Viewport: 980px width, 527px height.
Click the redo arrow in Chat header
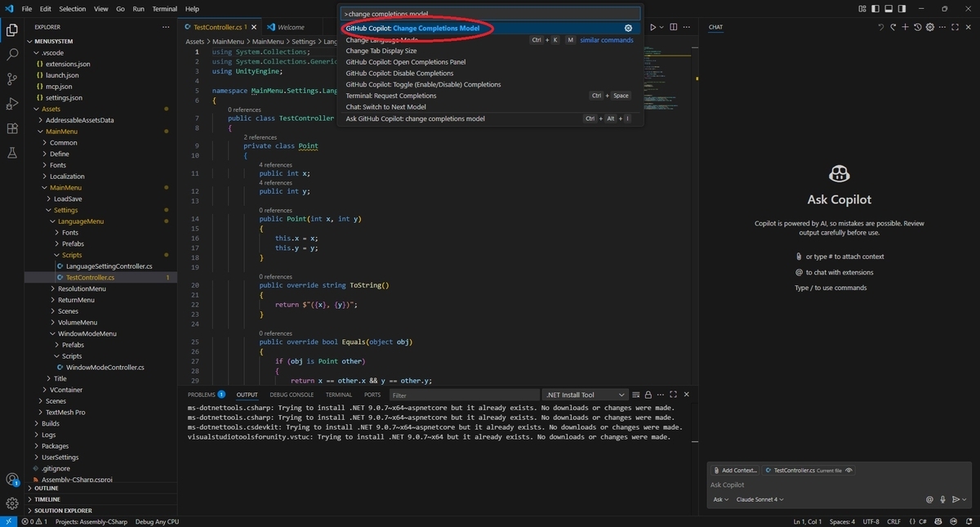893,27
